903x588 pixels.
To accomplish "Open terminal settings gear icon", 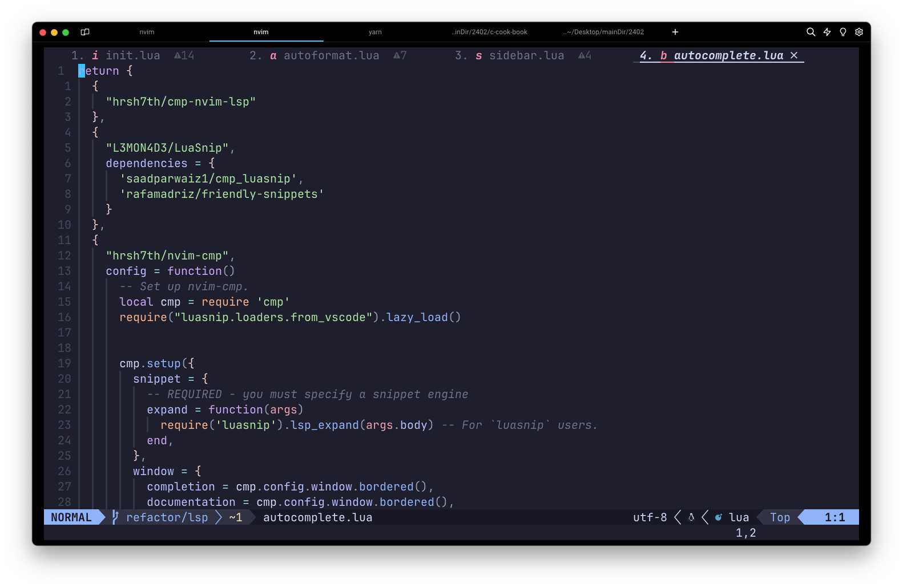I will pyautogui.click(x=859, y=32).
